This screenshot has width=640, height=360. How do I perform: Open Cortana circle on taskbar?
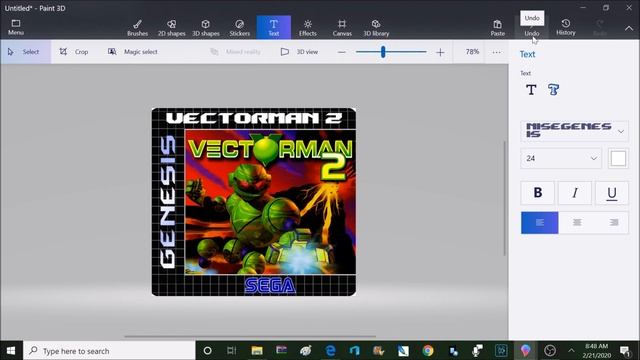point(207,351)
